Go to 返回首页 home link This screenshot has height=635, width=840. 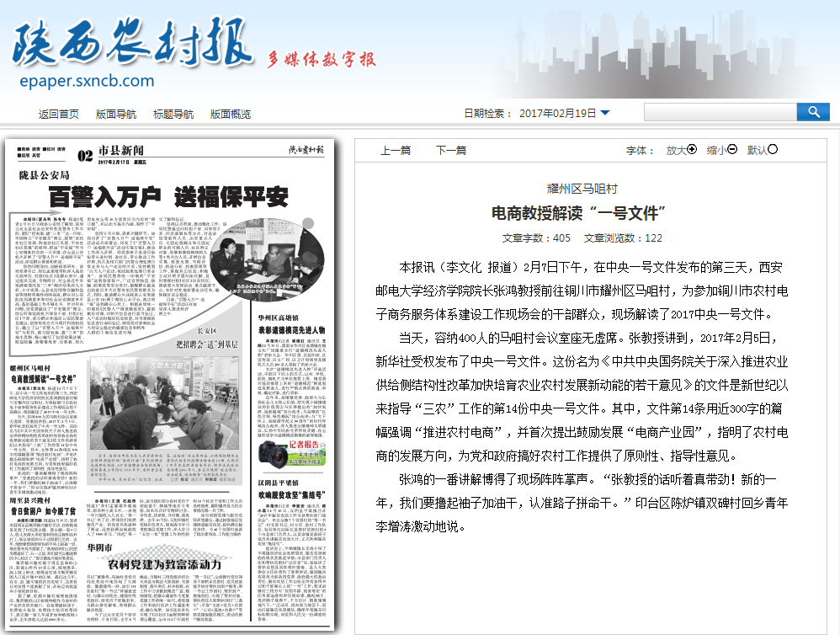(59, 114)
